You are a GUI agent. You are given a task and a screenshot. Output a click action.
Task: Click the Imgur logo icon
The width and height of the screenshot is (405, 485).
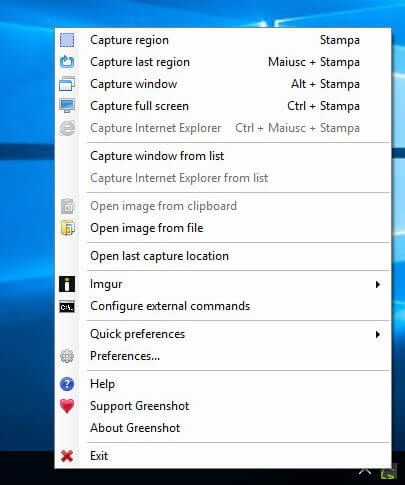pos(67,284)
